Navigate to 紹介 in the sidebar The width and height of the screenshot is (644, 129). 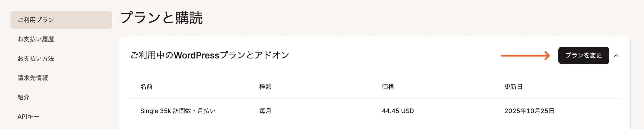(24, 97)
